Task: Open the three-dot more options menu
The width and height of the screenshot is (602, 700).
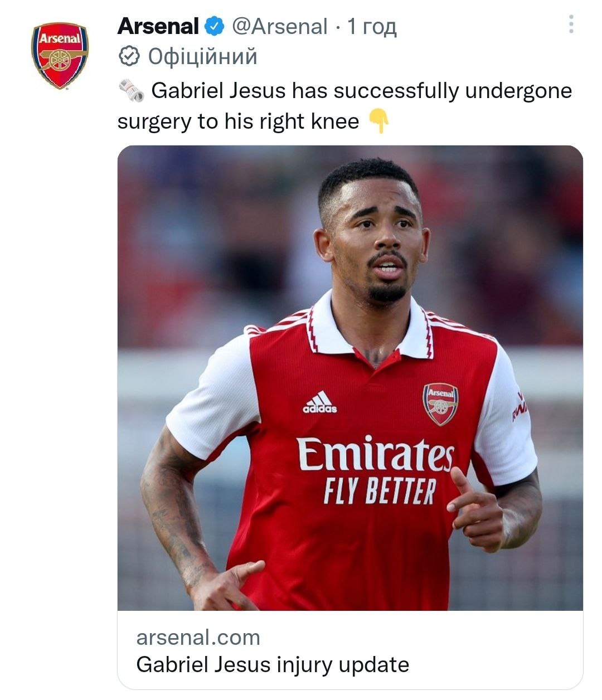Action: pyautogui.click(x=571, y=25)
